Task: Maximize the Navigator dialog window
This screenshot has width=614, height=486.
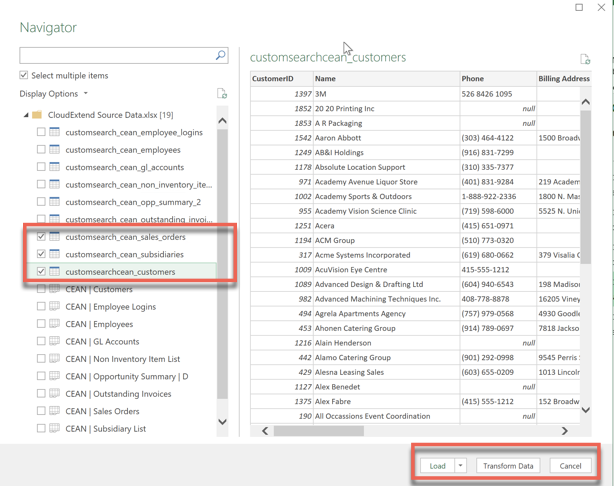Action: pos(579,7)
